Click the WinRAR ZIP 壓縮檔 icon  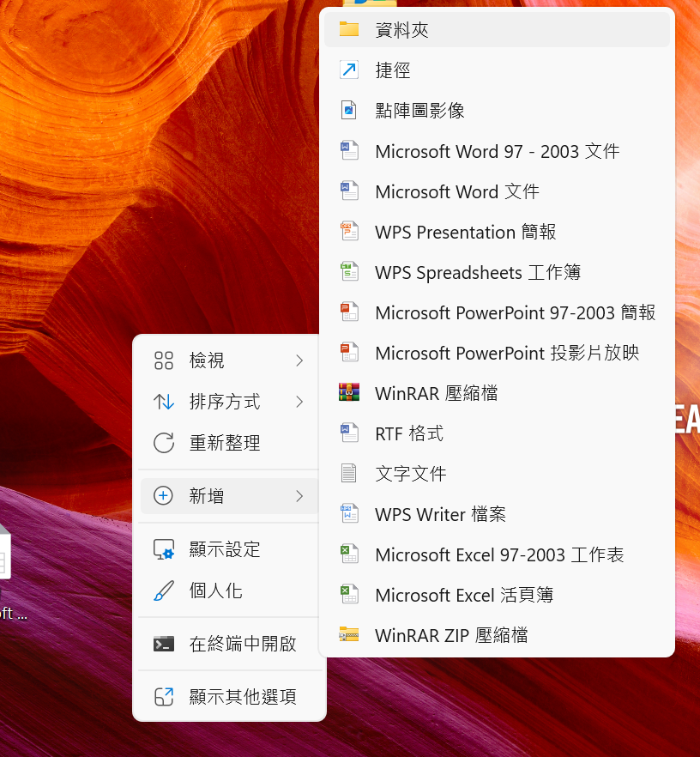[349, 634]
